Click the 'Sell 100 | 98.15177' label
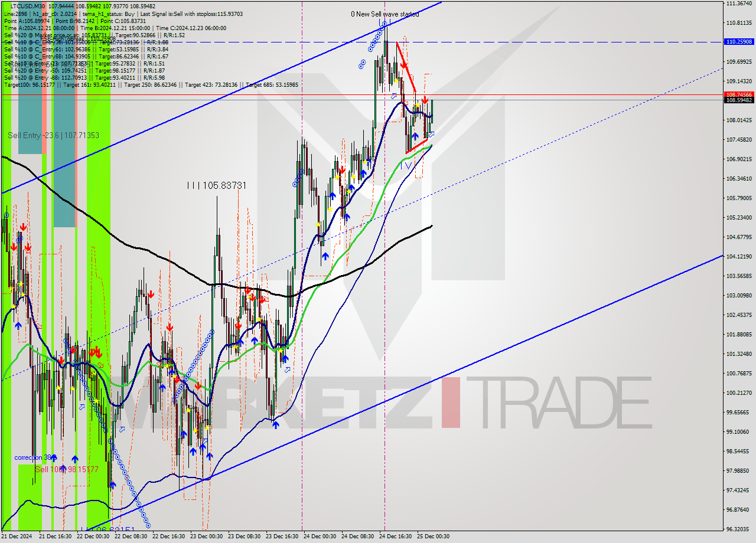This screenshot has height=543, width=756. pyautogui.click(x=66, y=469)
